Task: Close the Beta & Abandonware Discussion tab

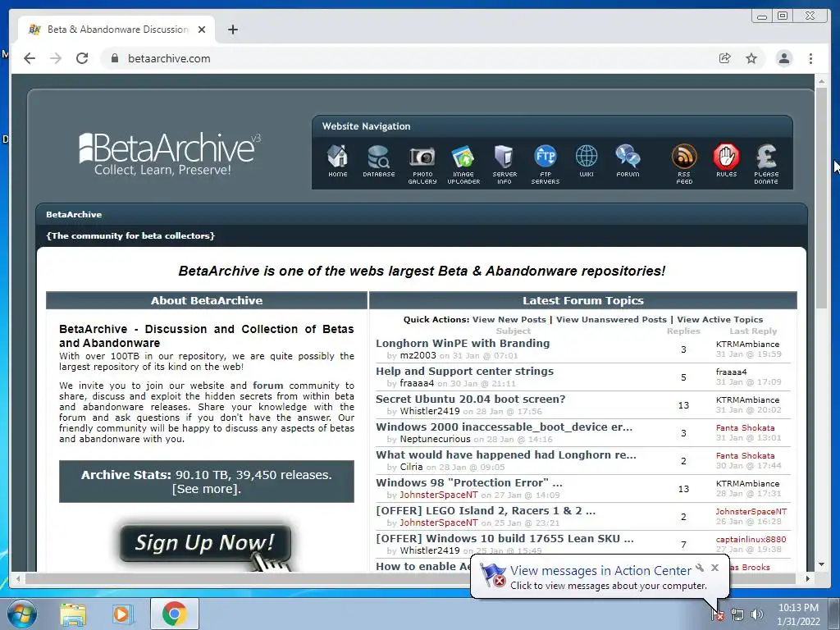Action: (x=202, y=30)
